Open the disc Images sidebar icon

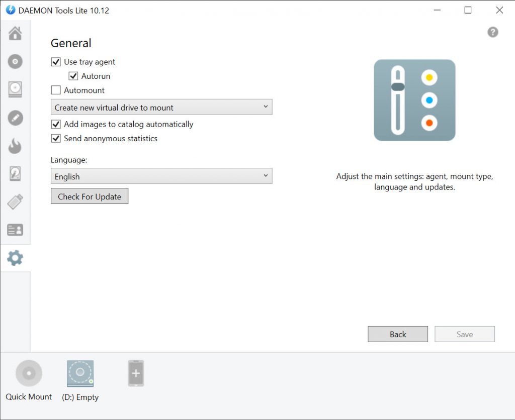pos(15,62)
